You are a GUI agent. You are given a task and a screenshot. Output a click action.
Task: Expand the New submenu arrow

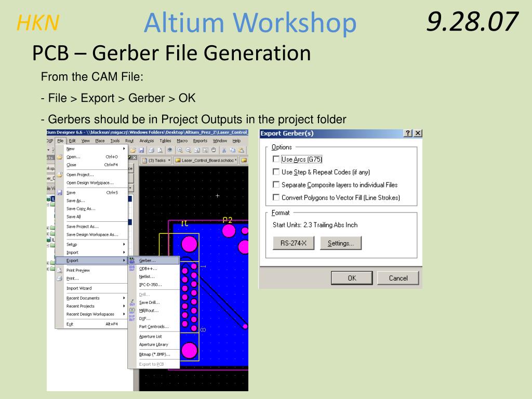[124, 149]
